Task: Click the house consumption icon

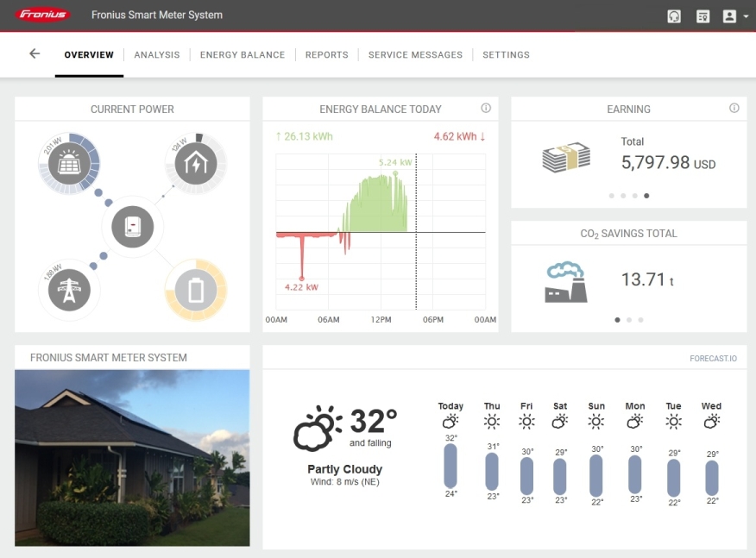Action: pyautogui.click(x=195, y=164)
